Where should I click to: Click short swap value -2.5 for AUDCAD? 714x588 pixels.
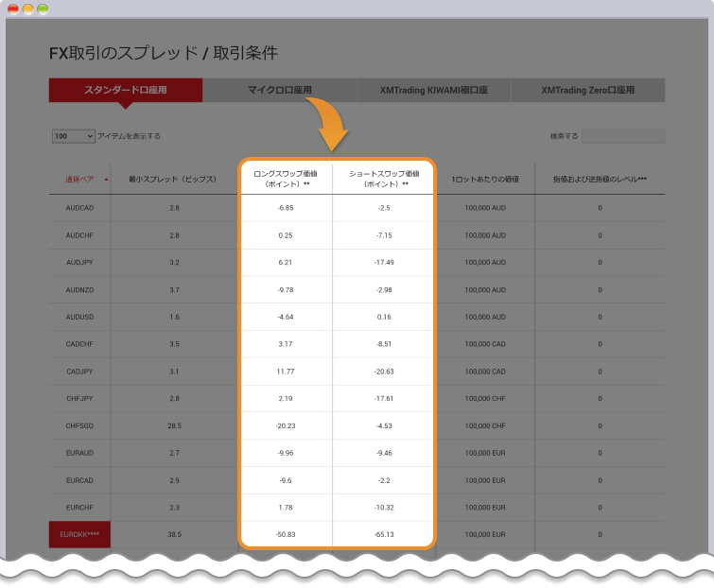coord(384,208)
